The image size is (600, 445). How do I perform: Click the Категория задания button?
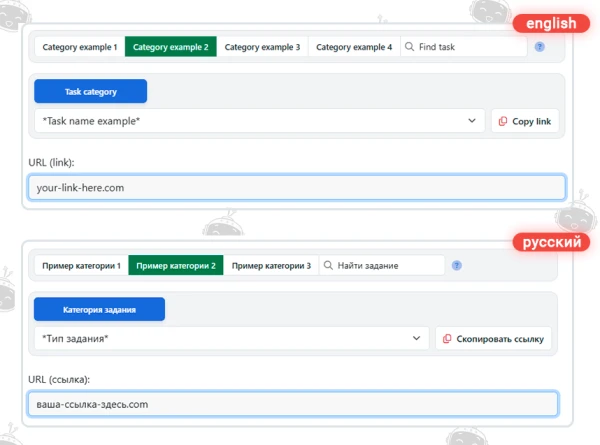pyautogui.click(x=99, y=309)
